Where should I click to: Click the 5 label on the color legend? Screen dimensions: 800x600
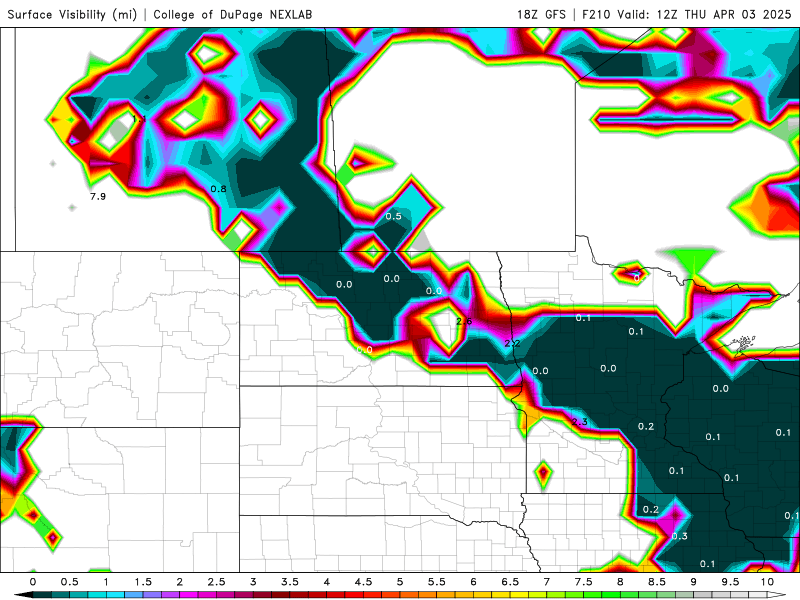click(x=400, y=582)
